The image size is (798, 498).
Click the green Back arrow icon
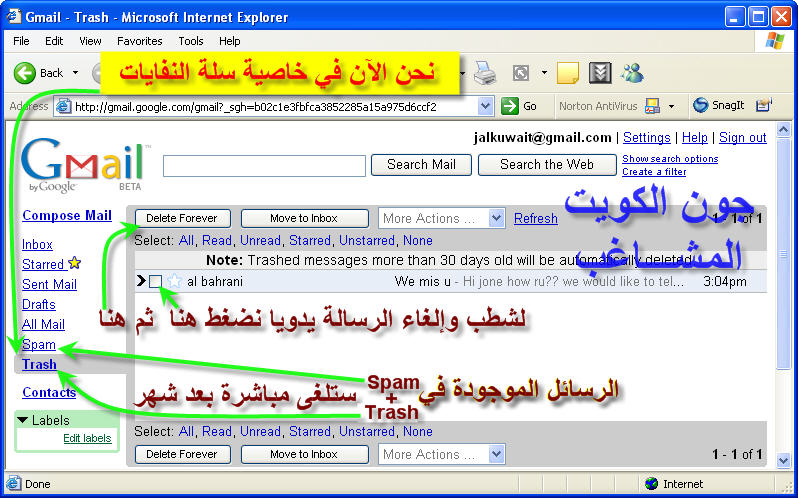[24, 73]
